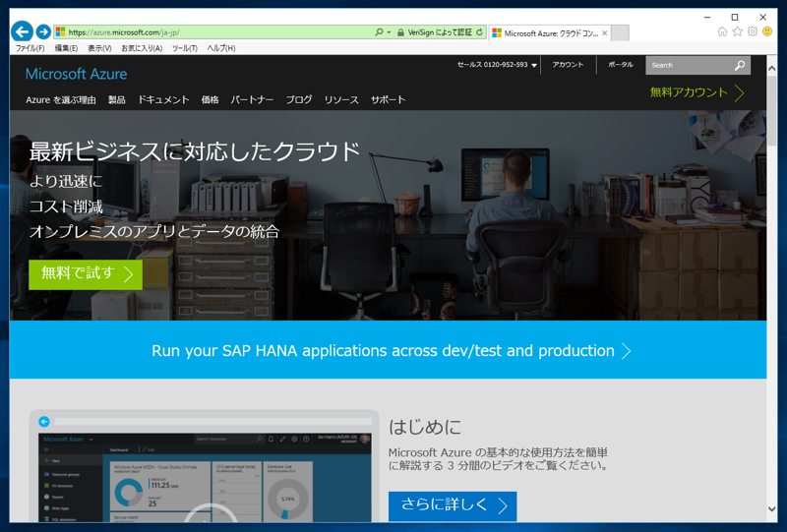Open the パートナー navigation item
Image resolution: width=787 pixels, height=532 pixels.
pos(252,100)
